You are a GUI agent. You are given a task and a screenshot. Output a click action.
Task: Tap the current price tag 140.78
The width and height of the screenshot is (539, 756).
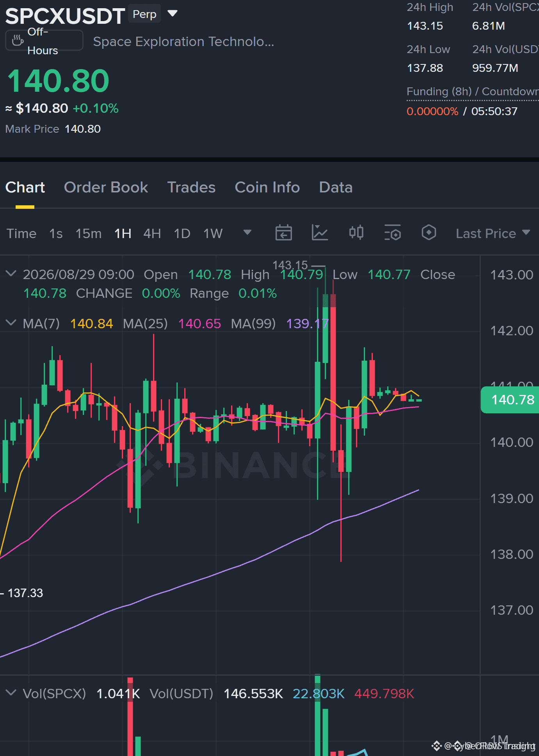click(x=510, y=400)
